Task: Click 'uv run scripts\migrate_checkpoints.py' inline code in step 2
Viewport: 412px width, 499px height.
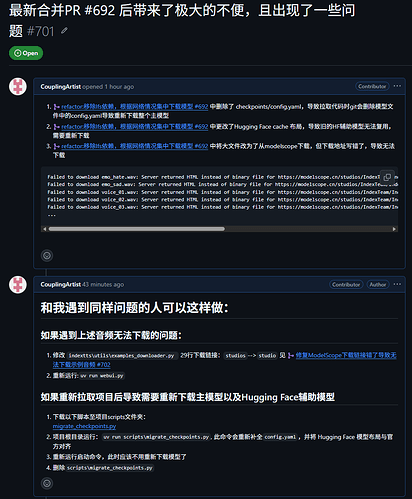Action: tap(156, 437)
